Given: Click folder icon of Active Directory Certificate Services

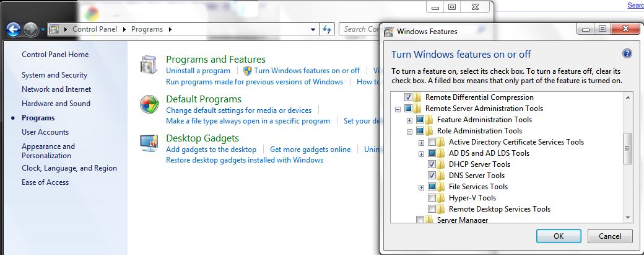Looking at the screenshot, I should 441,142.
